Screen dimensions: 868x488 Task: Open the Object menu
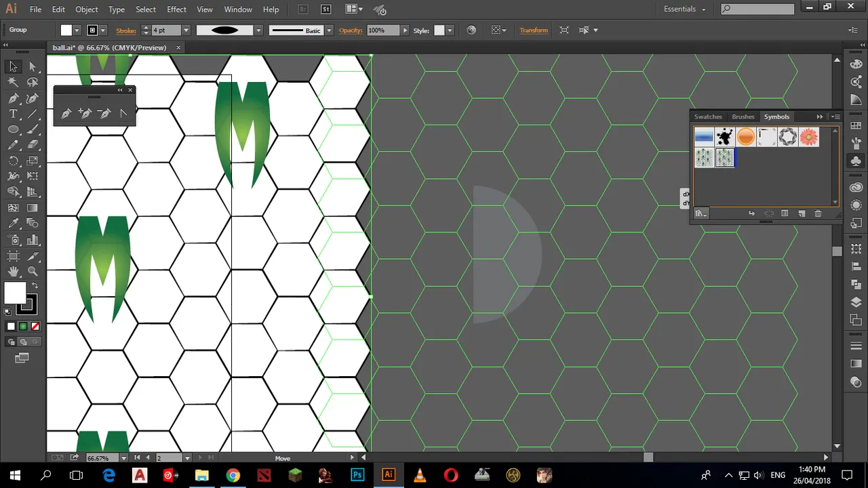[87, 9]
